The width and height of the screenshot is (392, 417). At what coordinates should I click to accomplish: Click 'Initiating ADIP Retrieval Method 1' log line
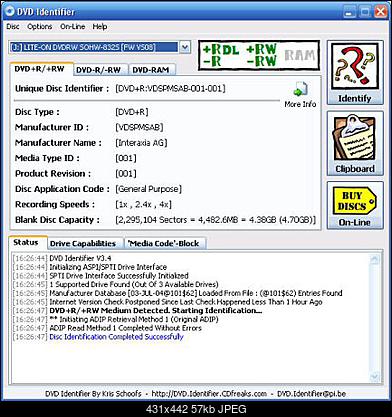(134, 319)
